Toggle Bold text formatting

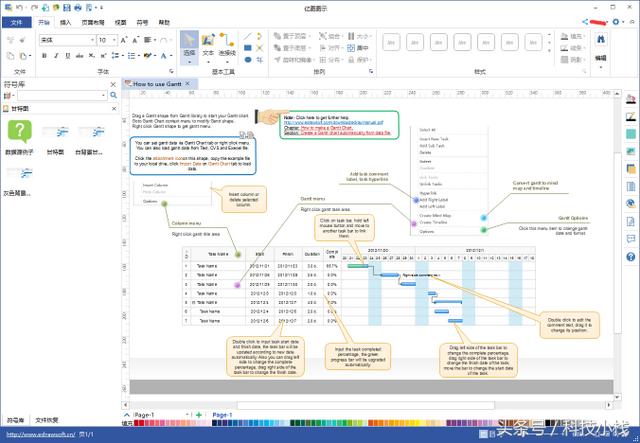tap(45, 54)
